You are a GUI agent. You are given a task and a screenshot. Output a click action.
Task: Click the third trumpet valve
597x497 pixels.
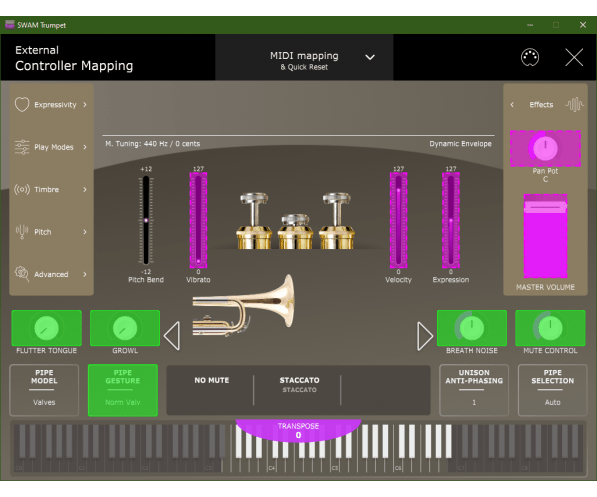337,221
